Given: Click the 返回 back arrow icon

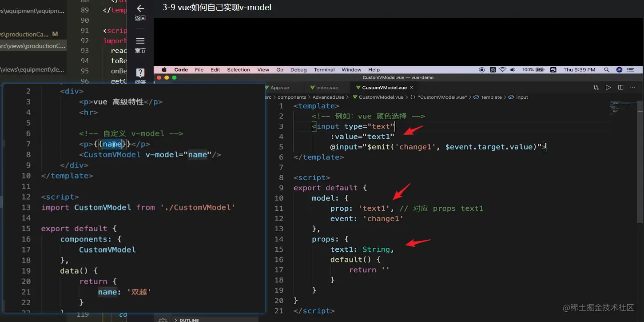Looking at the screenshot, I should 140,8.
